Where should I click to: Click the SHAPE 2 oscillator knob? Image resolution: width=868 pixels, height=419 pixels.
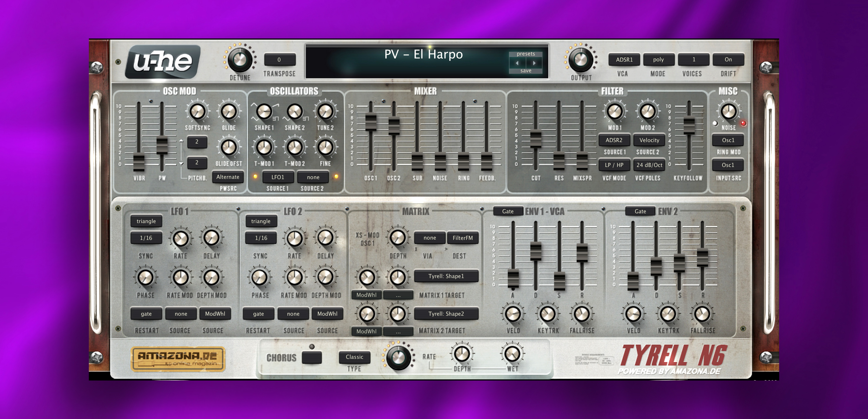point(295,111)
